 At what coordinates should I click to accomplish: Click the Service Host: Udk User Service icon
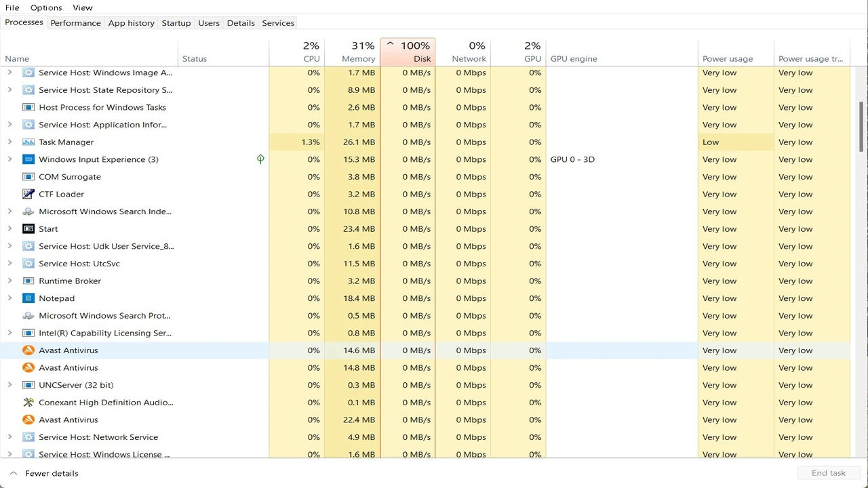[28, 246]
